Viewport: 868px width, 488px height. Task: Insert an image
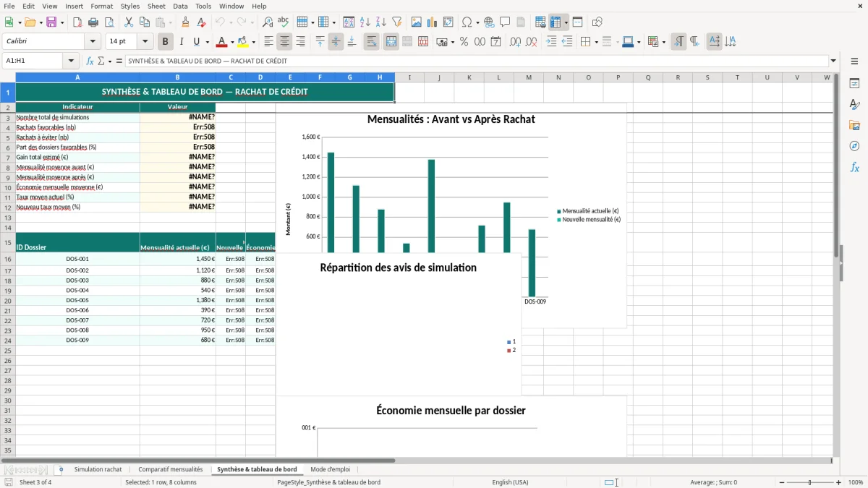tap(417, 22)
